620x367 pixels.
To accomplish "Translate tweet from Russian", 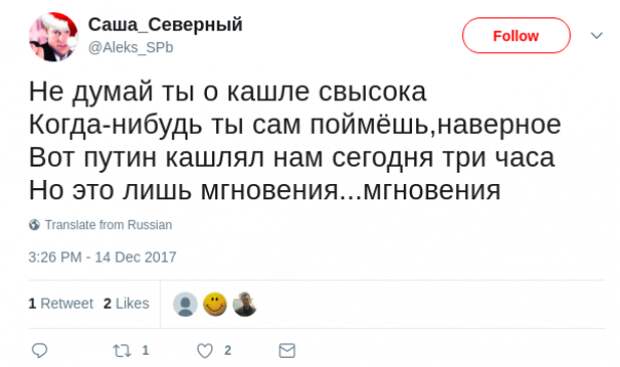I will 108,225.
